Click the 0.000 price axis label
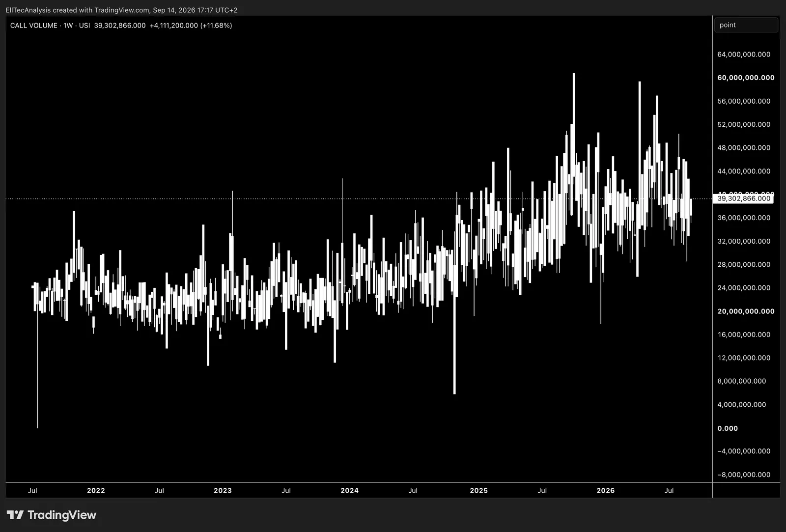786x532 pixels. (728, 428)
